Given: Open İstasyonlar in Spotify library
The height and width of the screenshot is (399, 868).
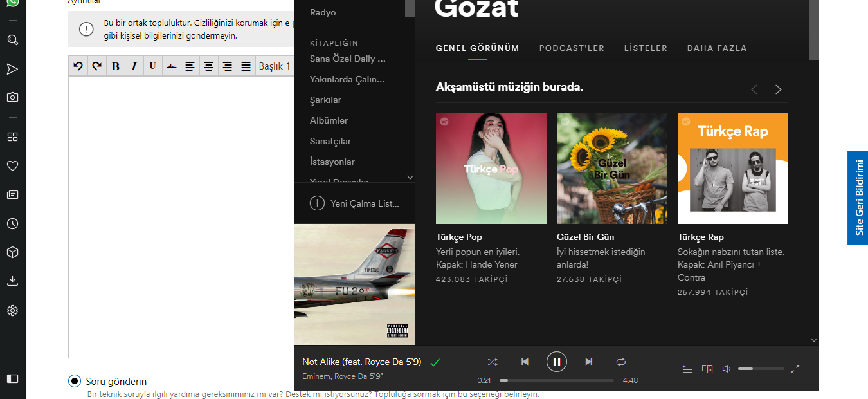Looking at the screenshot, I should (x=332, y=162).
